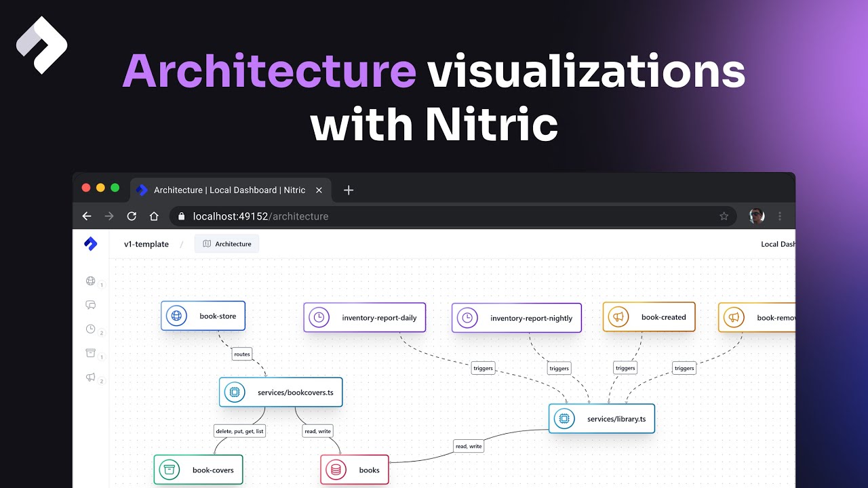Select the book-store API node
The width and height of the screenshot is (868, 488).
[203, 316]
